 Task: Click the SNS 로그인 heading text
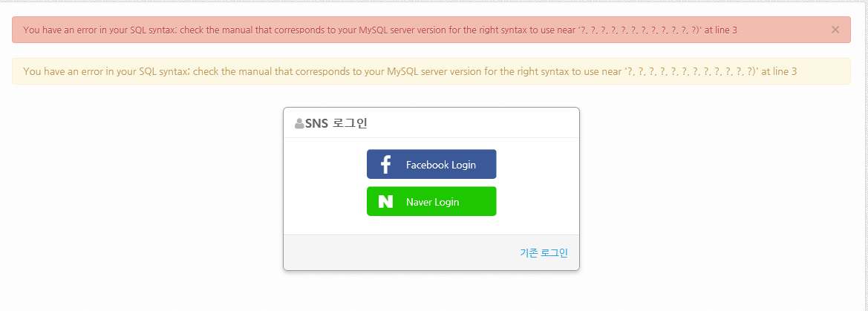[336, 123]
